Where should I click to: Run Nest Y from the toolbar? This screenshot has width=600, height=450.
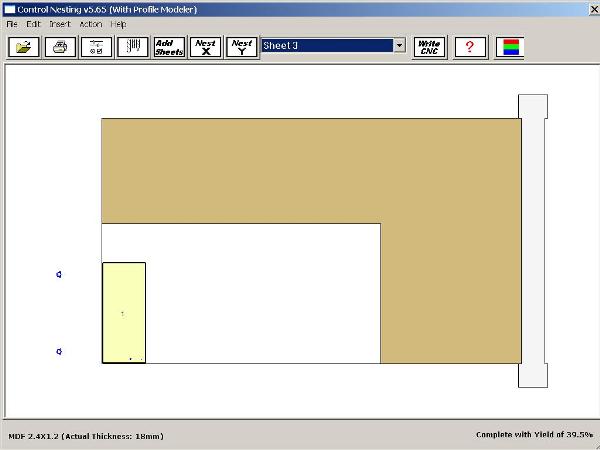241,47
